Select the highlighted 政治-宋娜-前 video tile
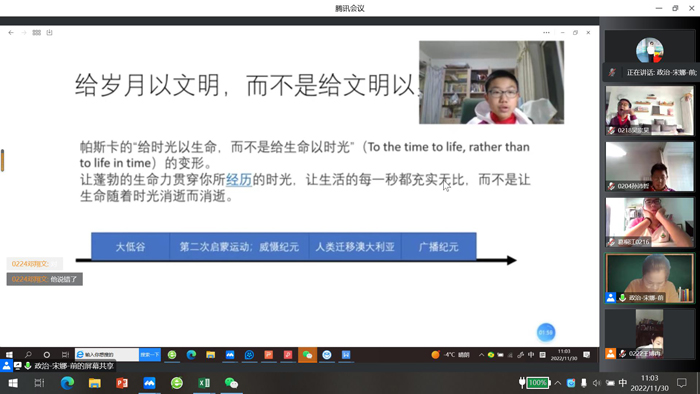This screenshot has height=394, width=700. [x=650, y=278]
